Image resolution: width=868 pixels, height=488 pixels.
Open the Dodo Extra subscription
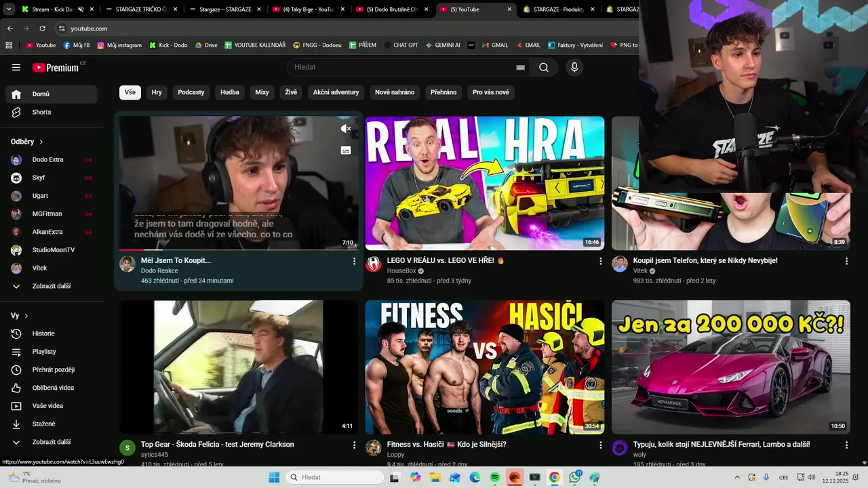(x=52, y=160)
